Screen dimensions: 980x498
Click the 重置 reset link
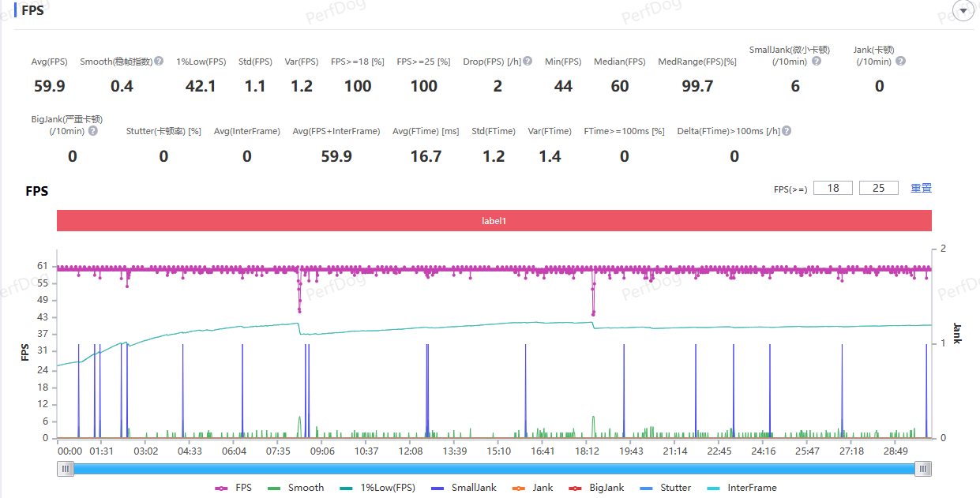921,188
